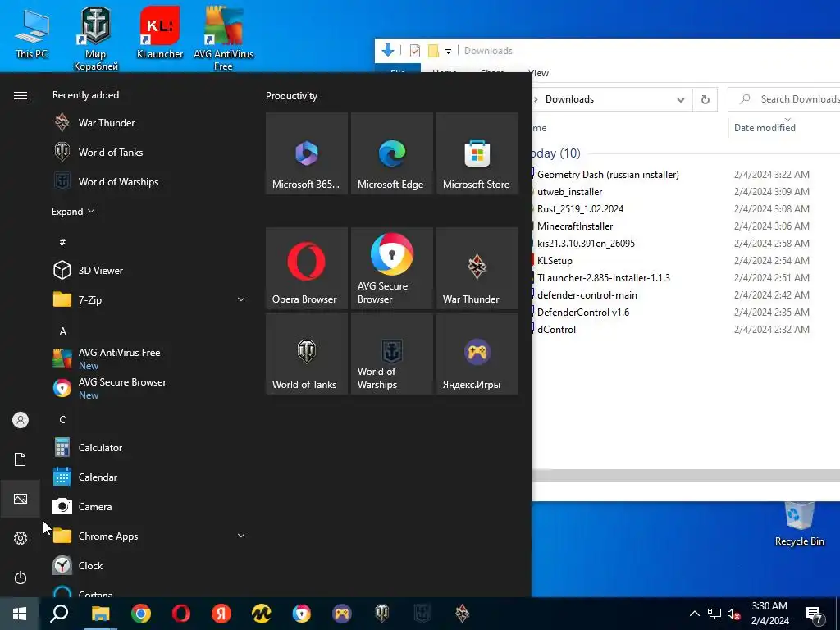Select DefenderControl v1.6 file
This screenshot has width=840, height=630.
tap(583, 313)
